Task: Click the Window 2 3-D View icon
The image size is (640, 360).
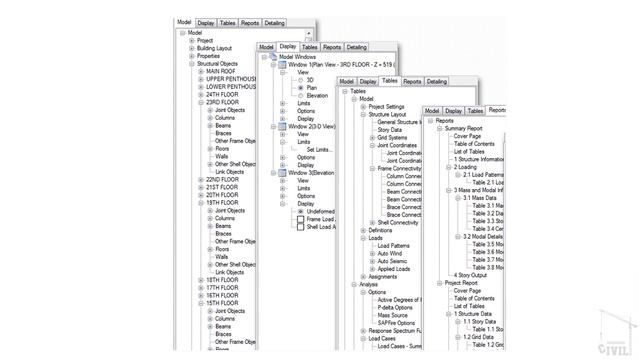Action: click(x=282, y=127)
